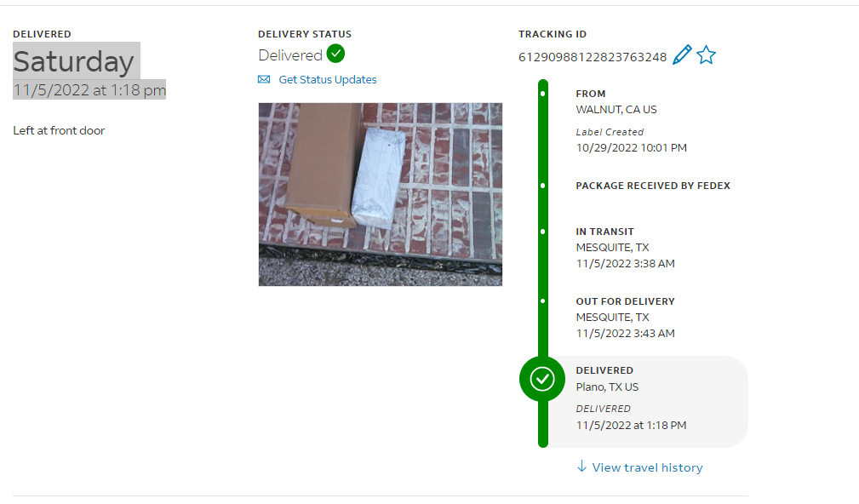Click the down arrow beside View travel history

click(581, 467)
